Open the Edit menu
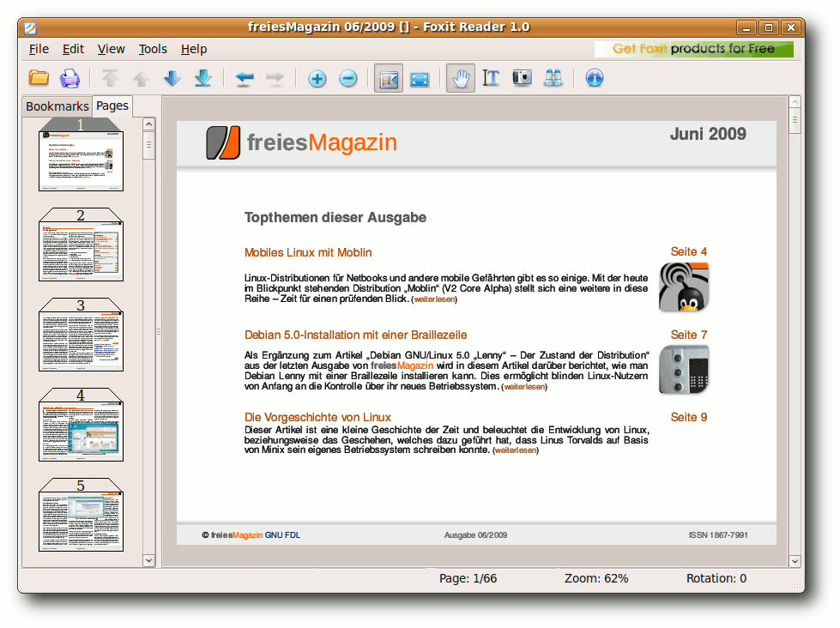This screenshot has height=628, width=840. (x=73, y=49)
